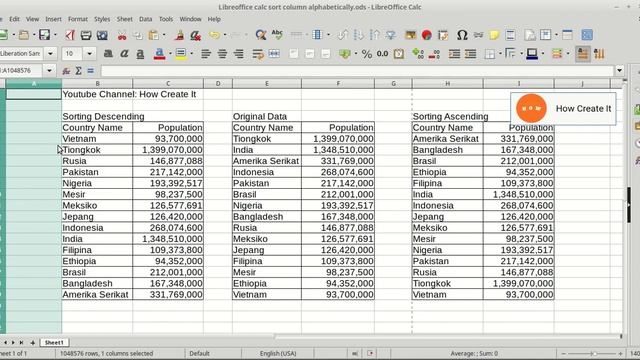Align text left
Viewport: 640px width, 360px height.
pyautogui.click(x=206, y=54)
